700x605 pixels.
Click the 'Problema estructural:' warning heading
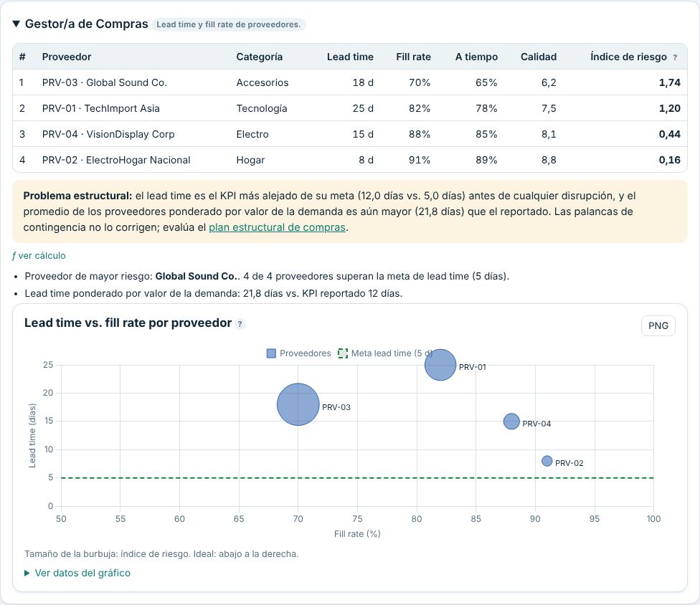click(77, 196)
